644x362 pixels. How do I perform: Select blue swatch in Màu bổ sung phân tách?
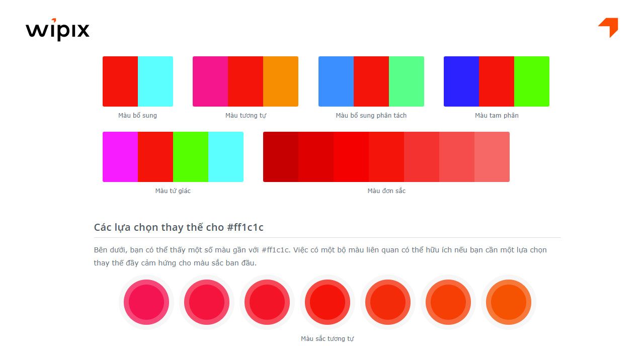pos(336,81)
